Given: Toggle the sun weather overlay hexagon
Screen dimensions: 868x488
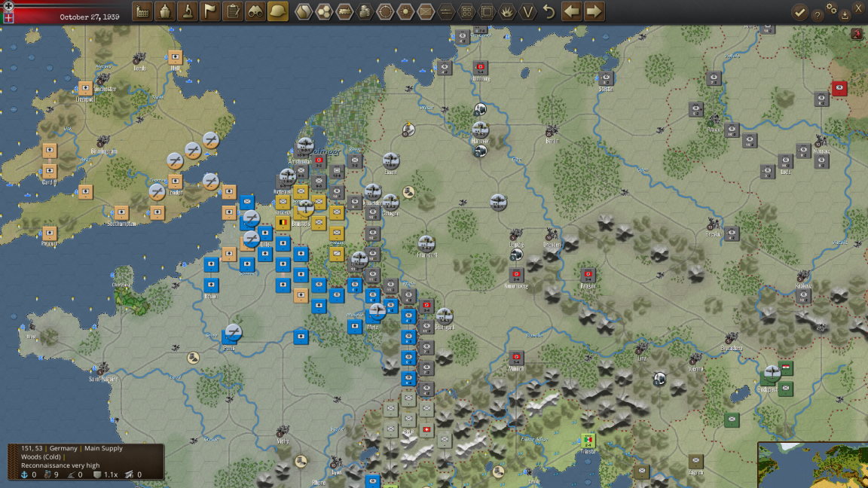Looking at the screenshot, I should (406, 11).
